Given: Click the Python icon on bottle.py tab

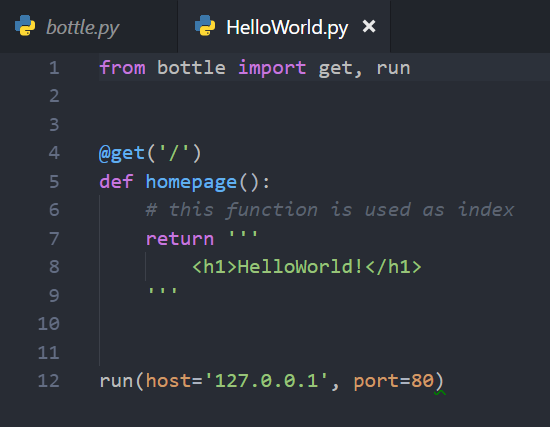Looking at the screenshot, I should (25, 25).
